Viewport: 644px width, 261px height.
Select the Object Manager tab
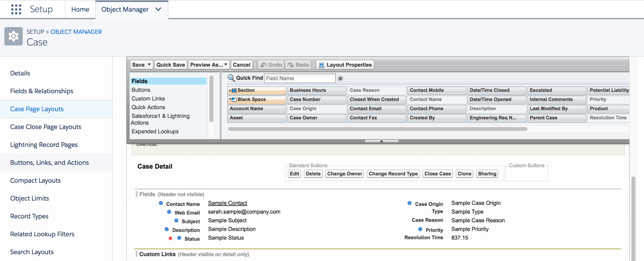[x=125, y=9]
